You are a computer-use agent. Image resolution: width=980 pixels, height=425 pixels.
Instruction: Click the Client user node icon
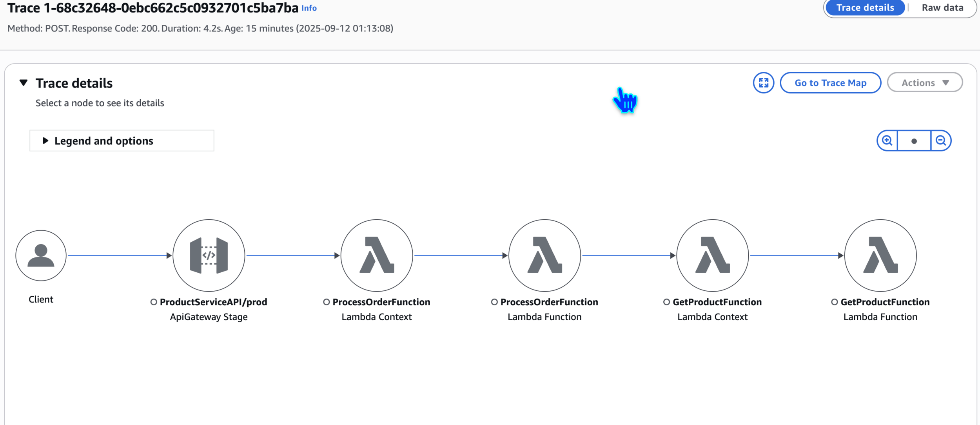(41, 255)
